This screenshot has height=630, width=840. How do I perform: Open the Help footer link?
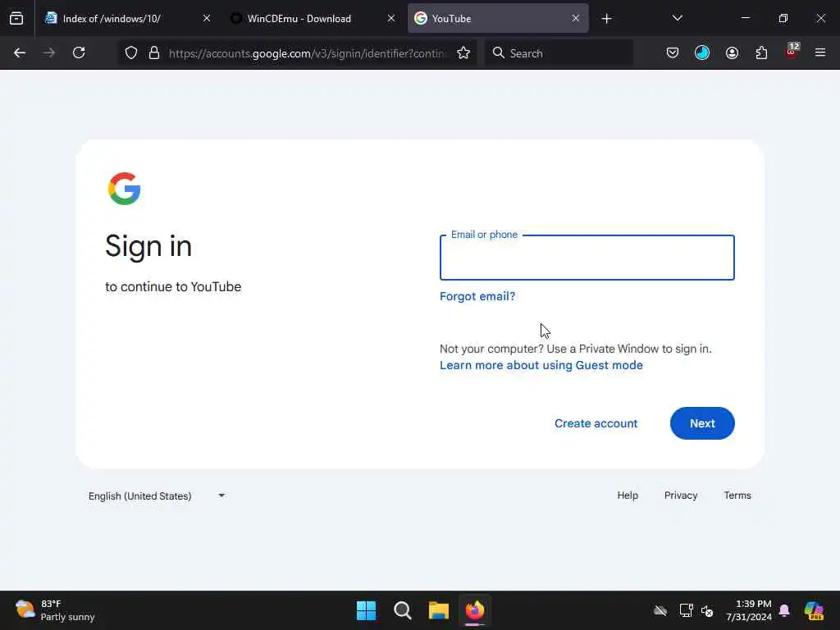point(628,495)
